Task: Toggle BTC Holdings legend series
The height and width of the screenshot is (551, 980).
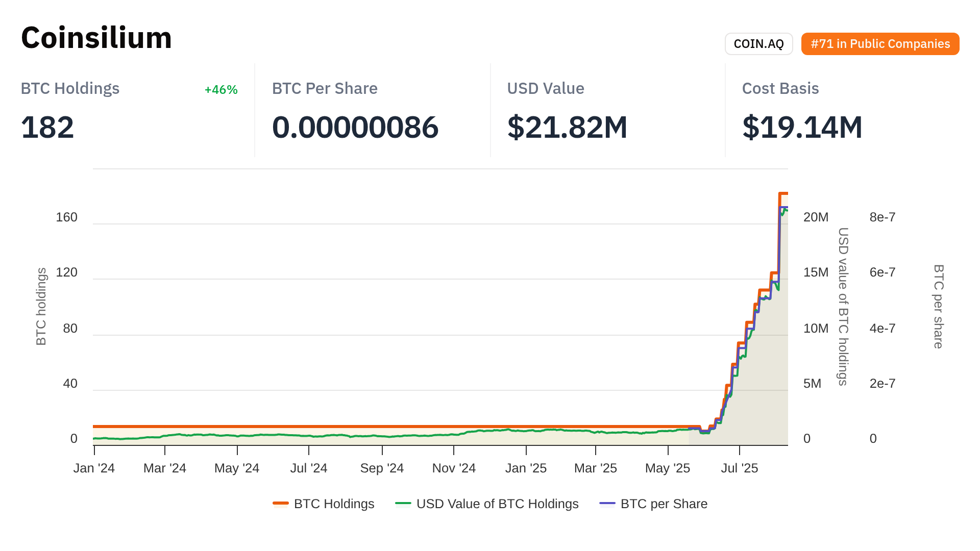Action: click(x=334, y=504)
